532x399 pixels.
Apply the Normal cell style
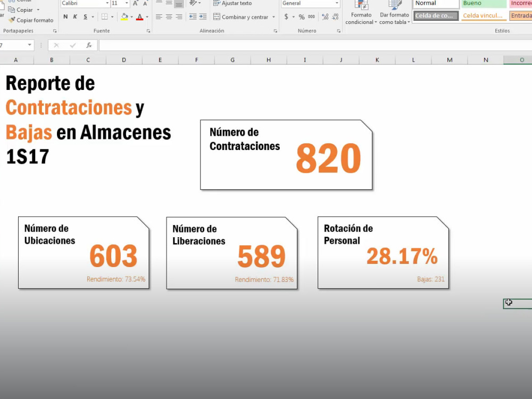tap(436, 4)
